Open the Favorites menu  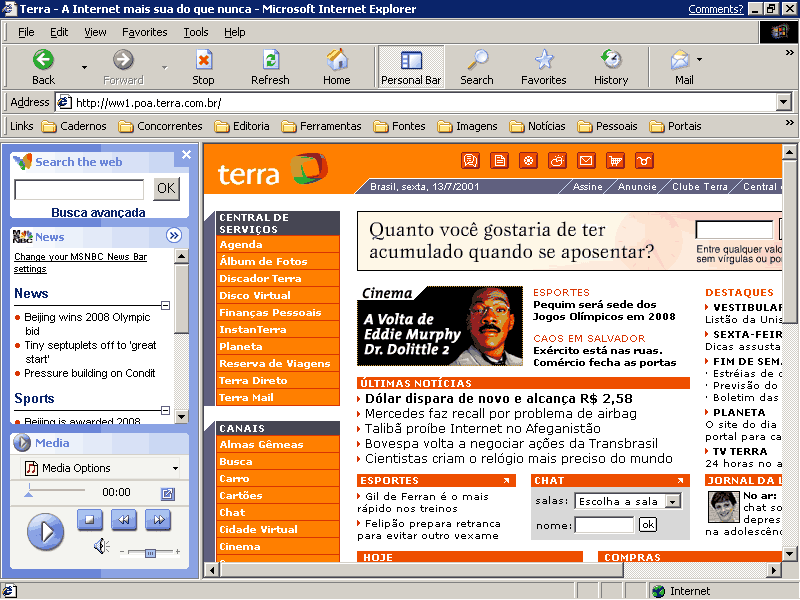[x=145, y=32]
